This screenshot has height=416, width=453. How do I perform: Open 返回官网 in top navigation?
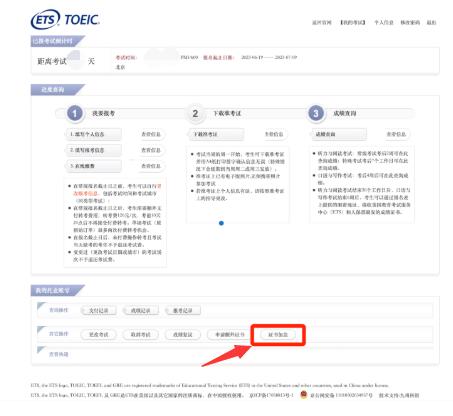322,22
